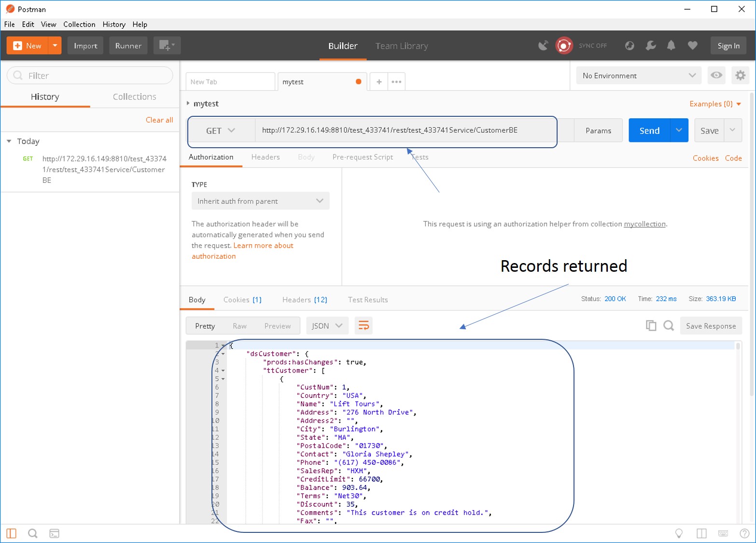
Task: Open the Collection menu
Action: click(x=79, y=24)
